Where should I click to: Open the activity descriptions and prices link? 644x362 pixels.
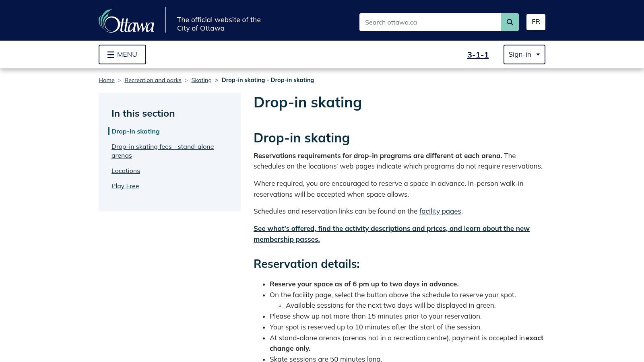tap(391, 234)
